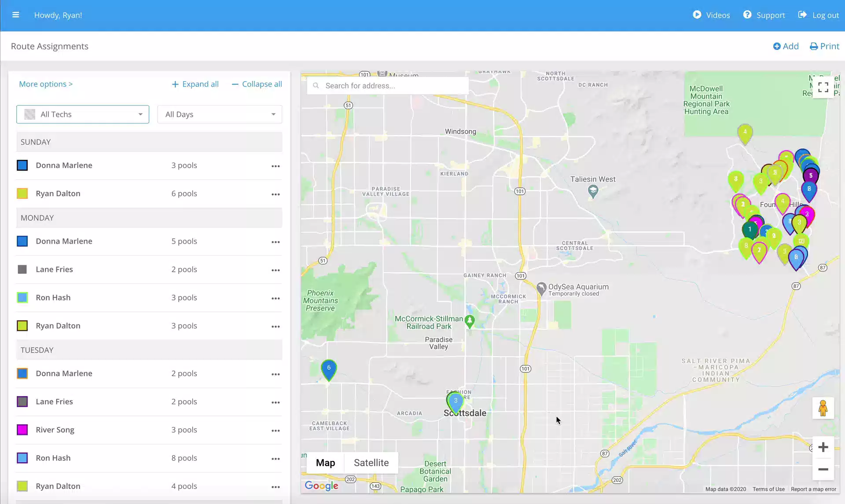
Task: Open options for Sunday Ryan Dalton
Action: click(x=276, y=194)
